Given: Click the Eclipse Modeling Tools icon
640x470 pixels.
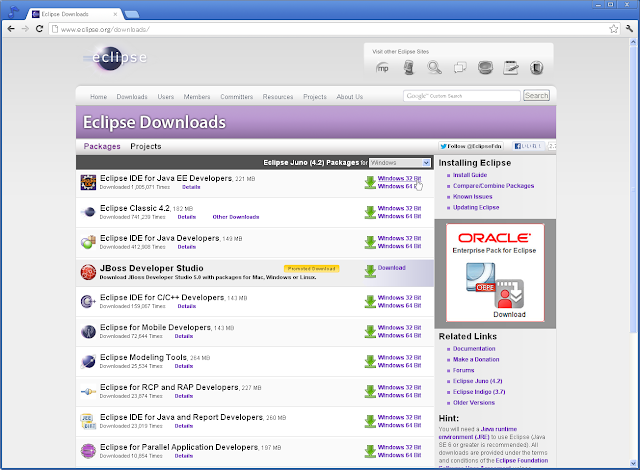Looking at the screenshot, I should click(88, 361).
